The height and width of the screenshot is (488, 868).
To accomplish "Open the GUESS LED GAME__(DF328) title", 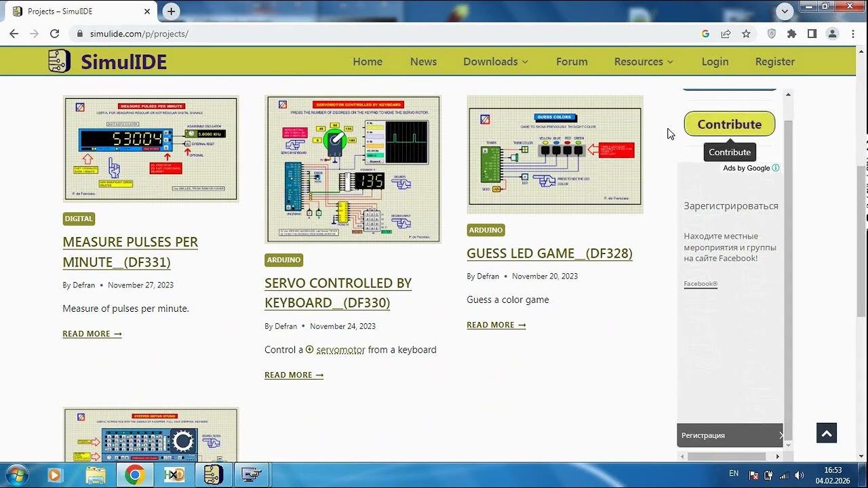I will (549, 253).
